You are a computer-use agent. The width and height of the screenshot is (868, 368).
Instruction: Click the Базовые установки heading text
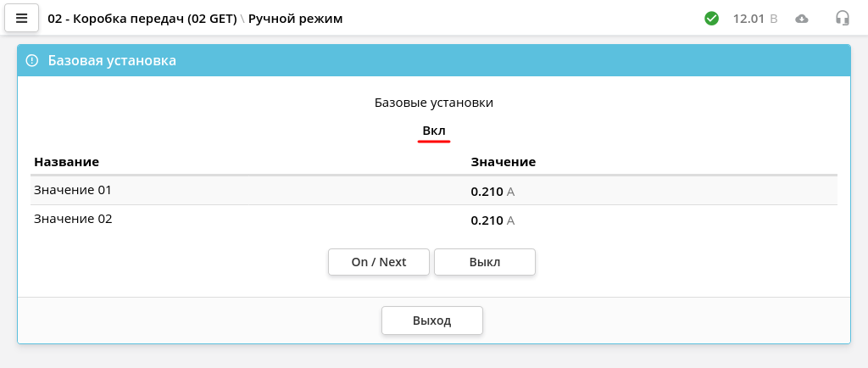tap(434, 103)
